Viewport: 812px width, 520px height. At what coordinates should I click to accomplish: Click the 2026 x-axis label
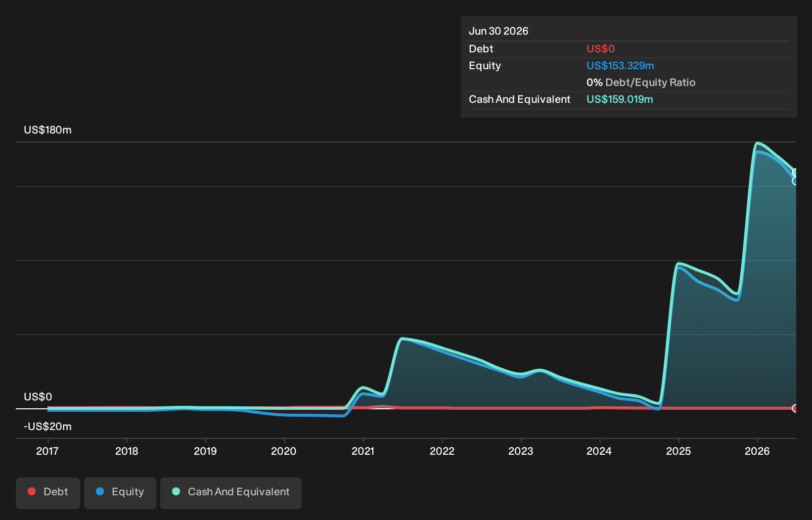[757, 451]
